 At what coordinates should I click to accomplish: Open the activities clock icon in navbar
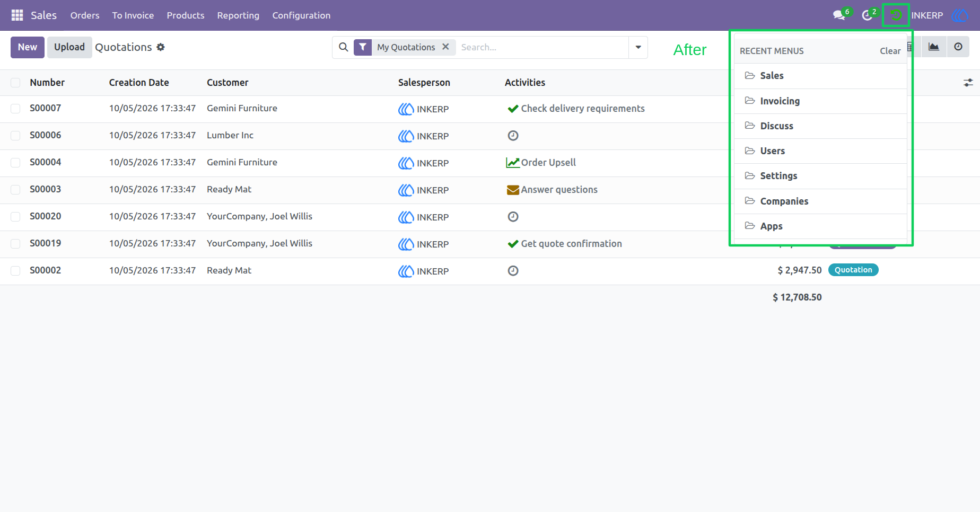pos(868,15)
